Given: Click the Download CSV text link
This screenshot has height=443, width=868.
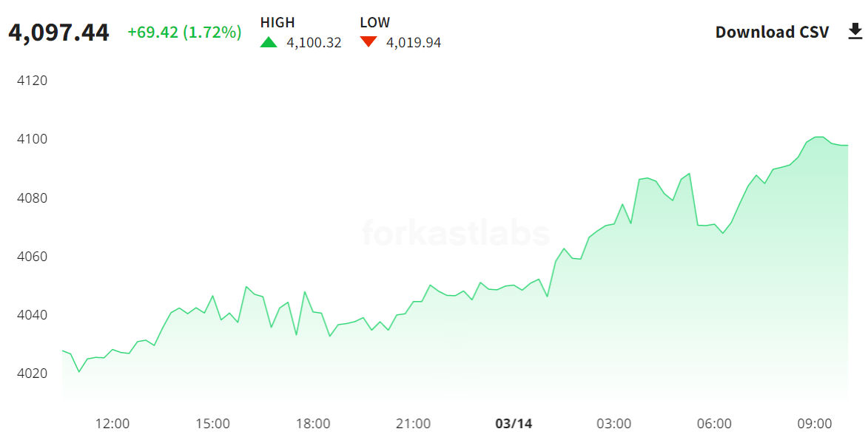Looking at the screenshot, I should click(773, 32).
